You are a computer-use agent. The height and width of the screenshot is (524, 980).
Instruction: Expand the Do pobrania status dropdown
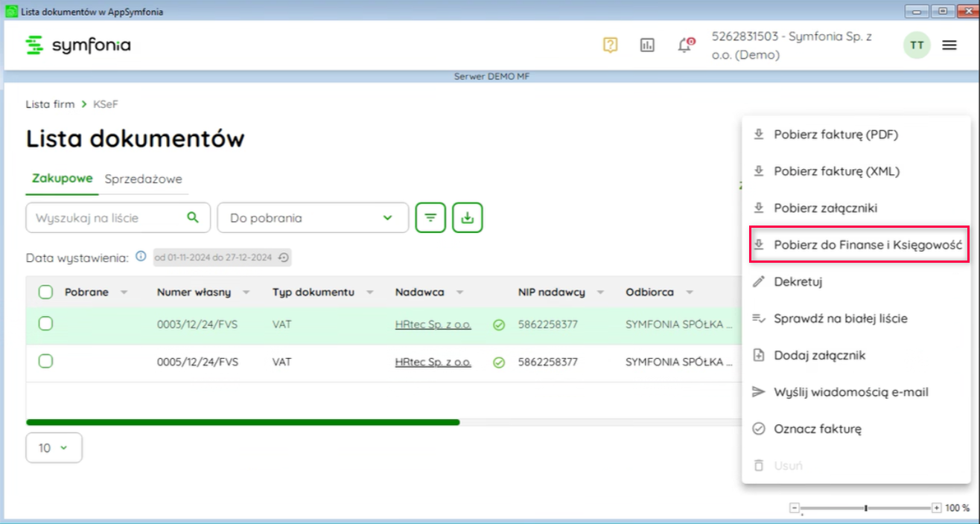pos(313,218)
